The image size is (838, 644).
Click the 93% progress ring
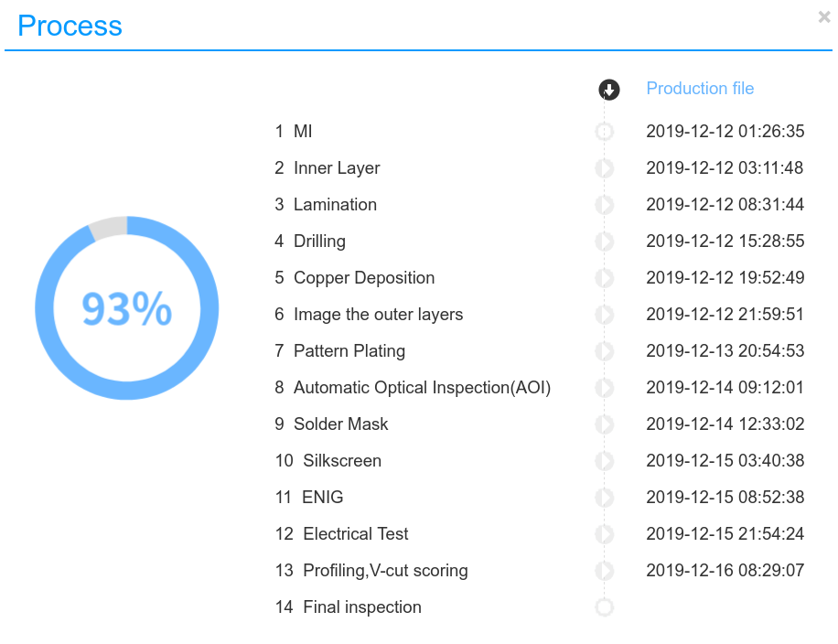click(x=126, y=308)
